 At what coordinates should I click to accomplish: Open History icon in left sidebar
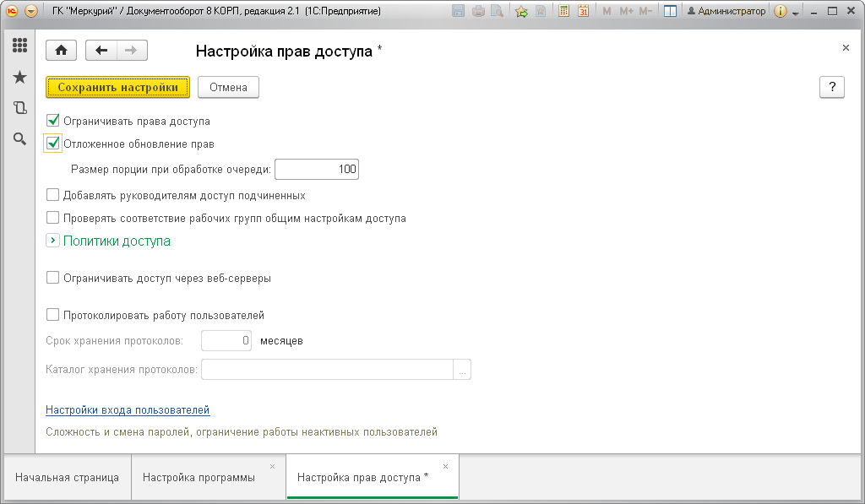coord(20,107)
